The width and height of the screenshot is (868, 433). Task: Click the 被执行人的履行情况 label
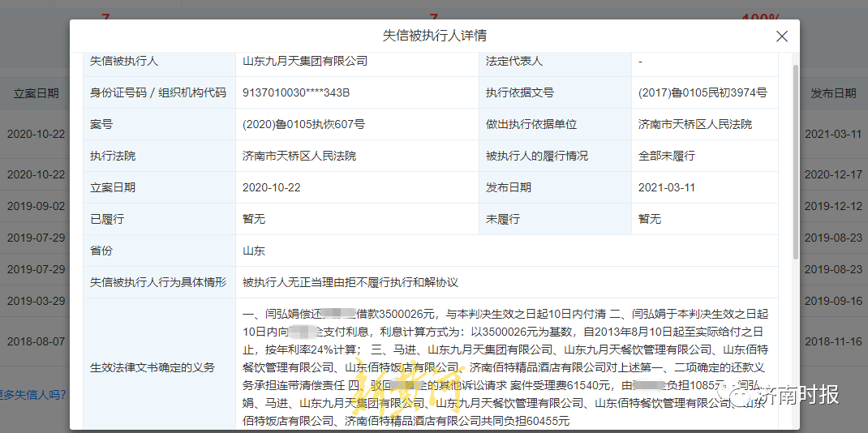coord(537,156)
